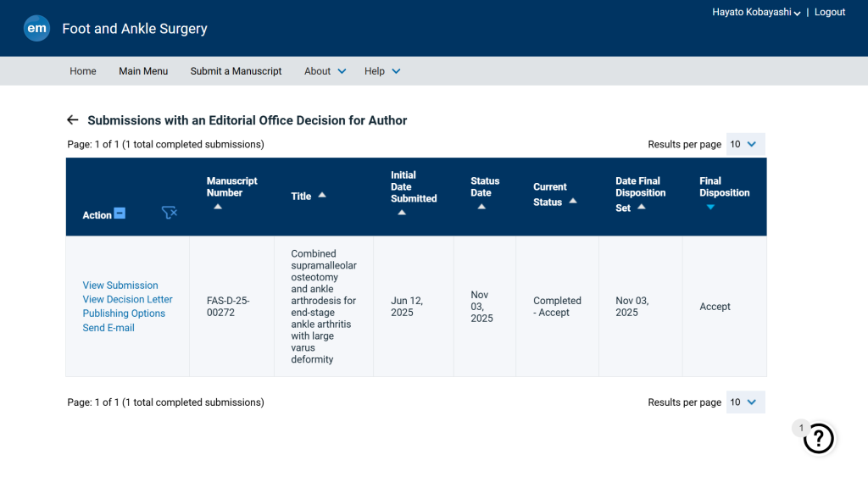Click the back arrow beside page heading
868x488 pixels.
73,120
